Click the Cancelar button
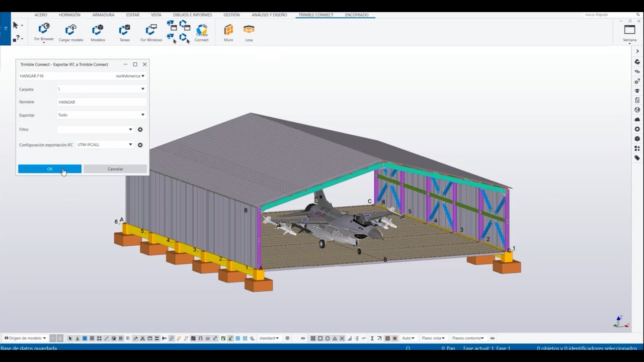The image size is (644, 362). pyautogui.click(x=115, y=169)
